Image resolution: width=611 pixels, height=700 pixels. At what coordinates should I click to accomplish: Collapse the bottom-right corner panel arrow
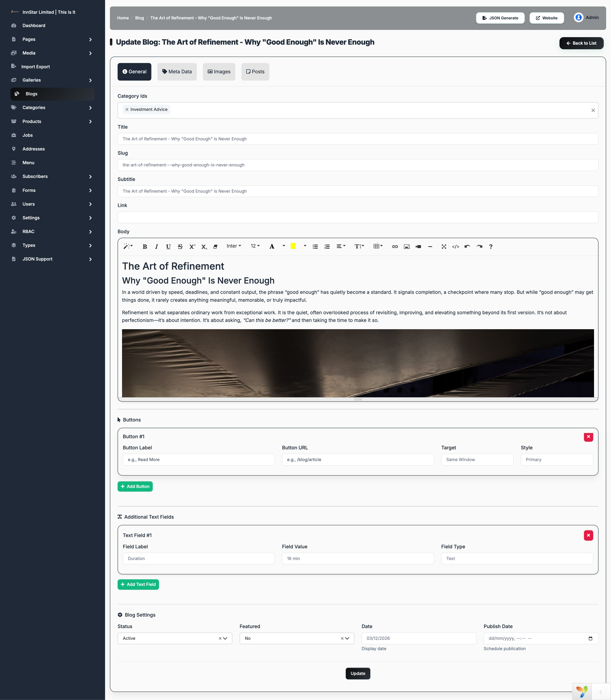point(601,692)
